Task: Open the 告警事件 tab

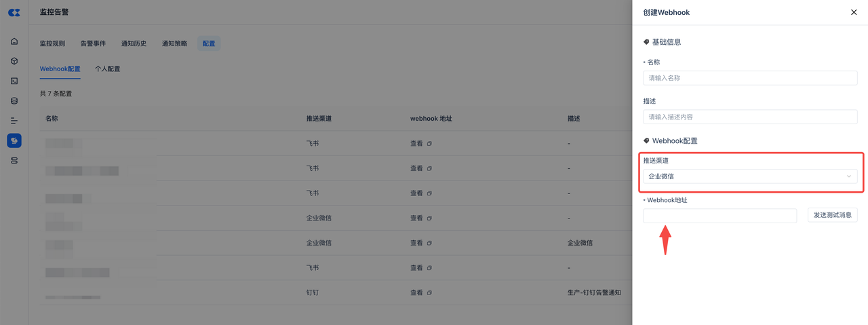Action: tap(93, 43)
